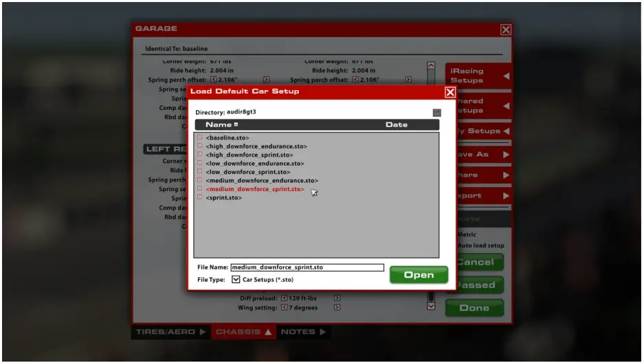Click the small square icon next to Directory
The height and width of the screenshot is (363, 644).
coord(436,113)
